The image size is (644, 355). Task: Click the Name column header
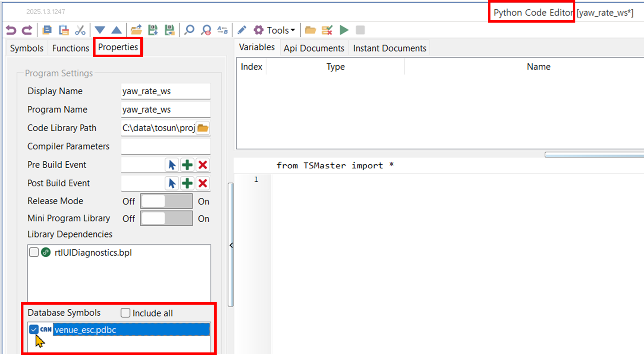click(x=538, y=67)
